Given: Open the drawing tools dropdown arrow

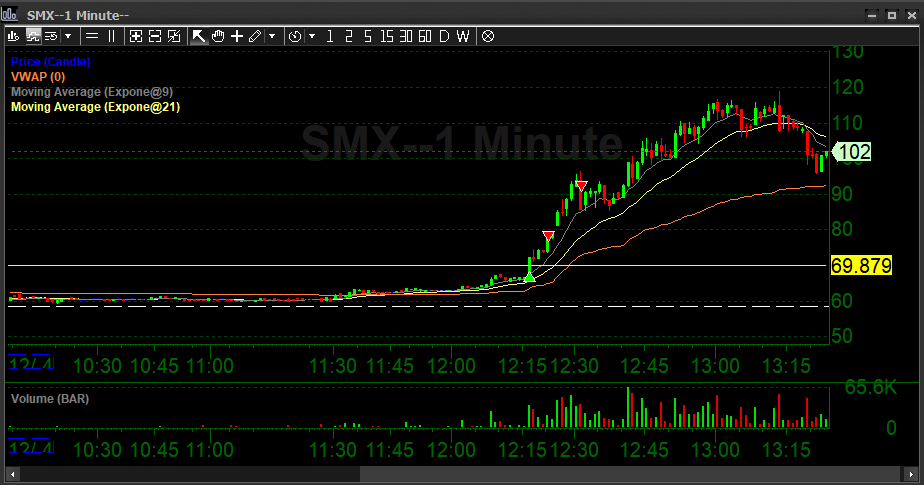Looking at the screenshot, I should [272, 37].
